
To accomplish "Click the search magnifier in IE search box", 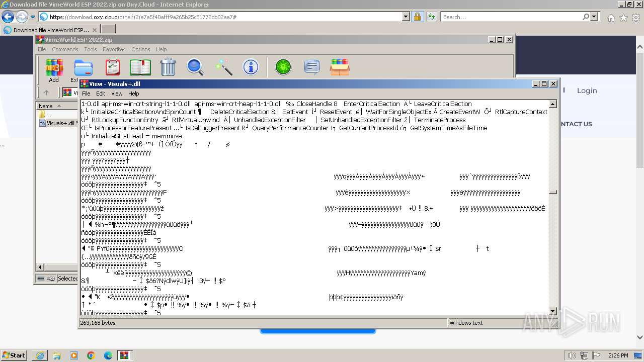I will 586,17.
